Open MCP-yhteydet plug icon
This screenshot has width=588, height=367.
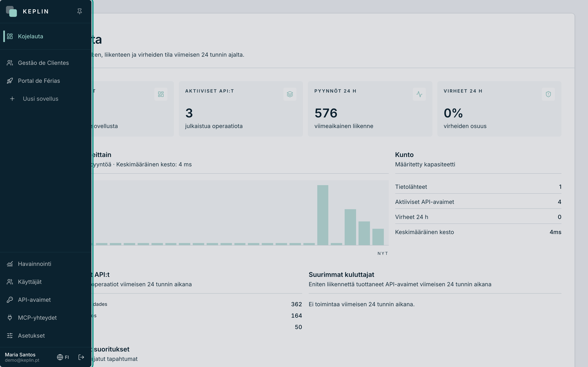pos(10,318)
